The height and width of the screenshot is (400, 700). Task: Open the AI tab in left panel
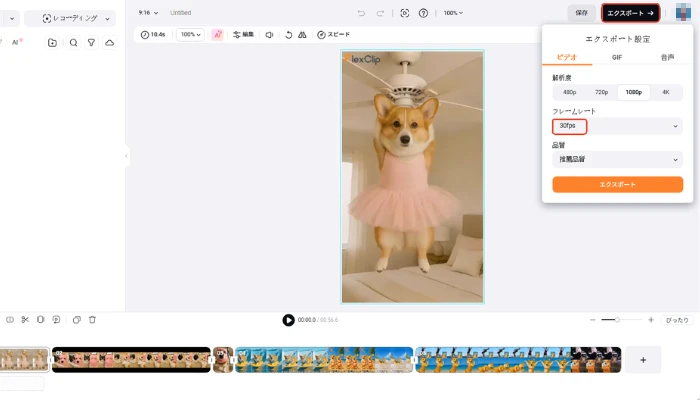[x=17, y=42]
